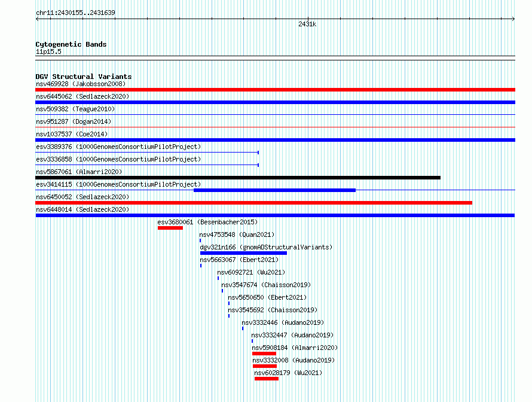The width and height of the screenshot is (532, 402).
Task: Select the blue bar under dgv321n166
Action: (244, 253)
